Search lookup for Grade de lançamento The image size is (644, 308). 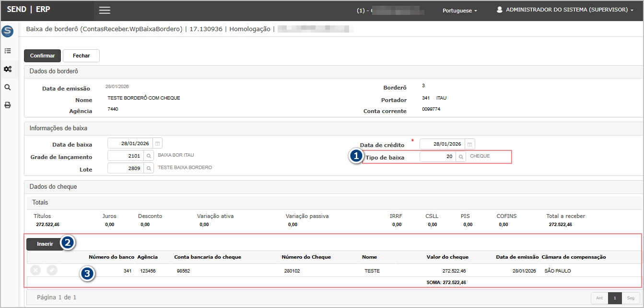coord(149,156)
